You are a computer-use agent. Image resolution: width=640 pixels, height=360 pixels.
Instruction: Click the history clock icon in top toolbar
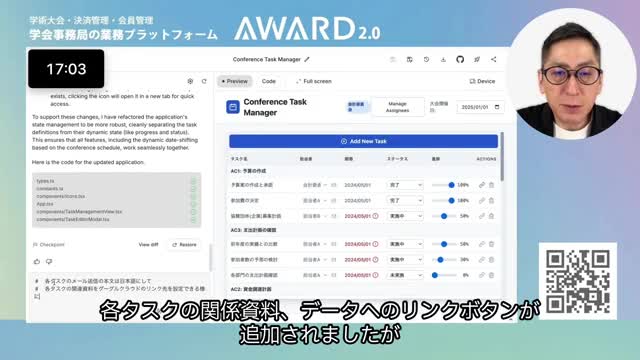click(426, 60)
